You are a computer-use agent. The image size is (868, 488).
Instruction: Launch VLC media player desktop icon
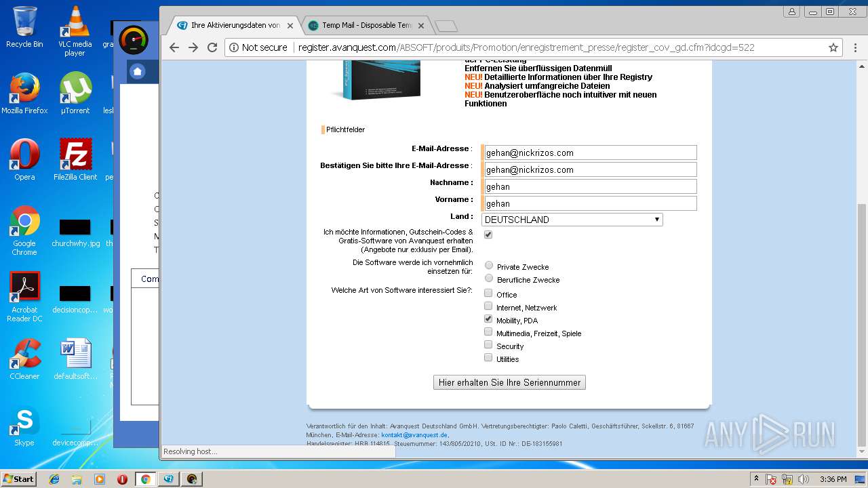[x=75, y=31]
